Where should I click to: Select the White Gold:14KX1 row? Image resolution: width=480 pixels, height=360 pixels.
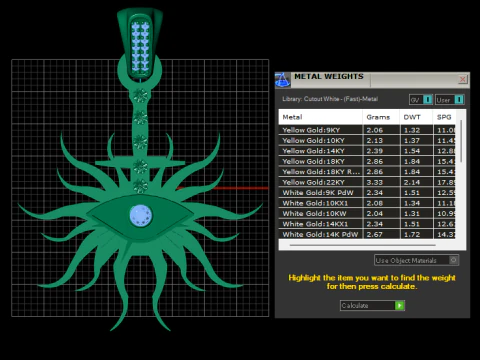click(x=367, y=224)
